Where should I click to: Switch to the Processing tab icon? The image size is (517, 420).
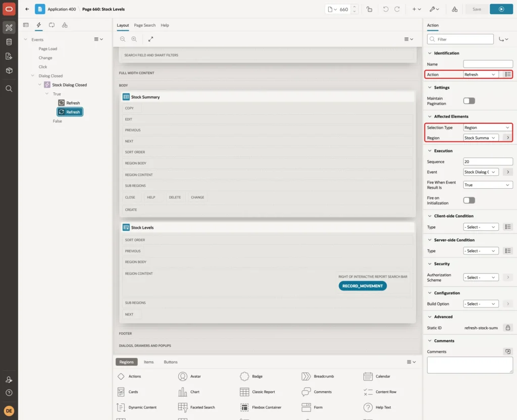point(52,25)
